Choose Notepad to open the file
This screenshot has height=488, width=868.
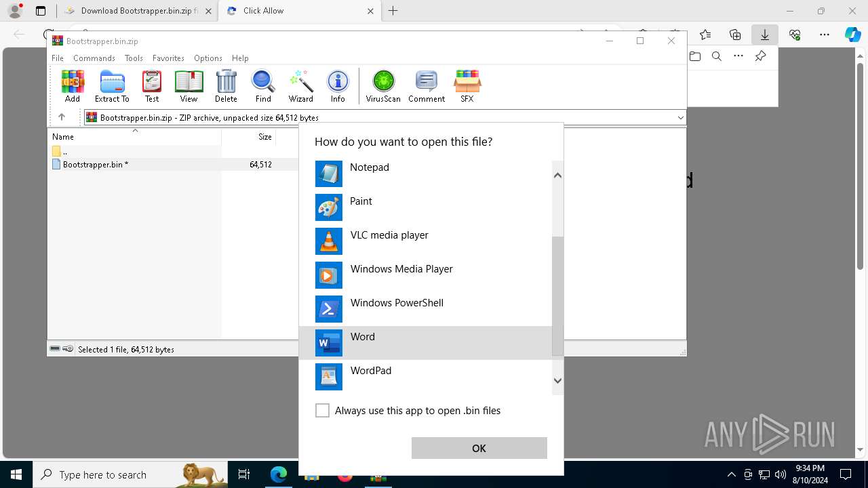pyautogui.click(x=425, y=174)
